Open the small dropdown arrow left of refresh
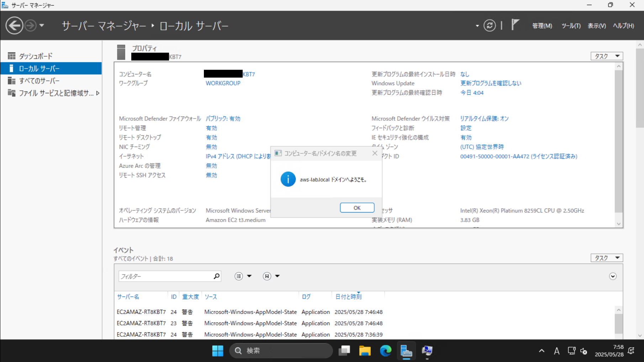This screenshot has width=644, height=362. 477,26
